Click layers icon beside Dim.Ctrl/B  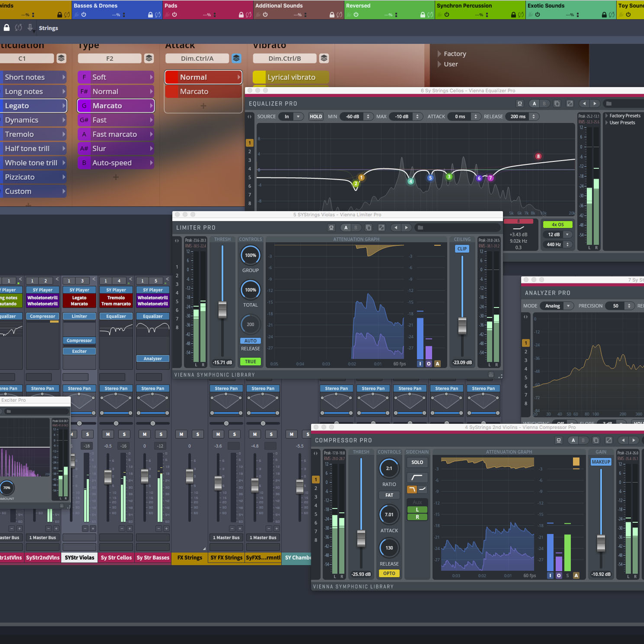coord(324,58)
